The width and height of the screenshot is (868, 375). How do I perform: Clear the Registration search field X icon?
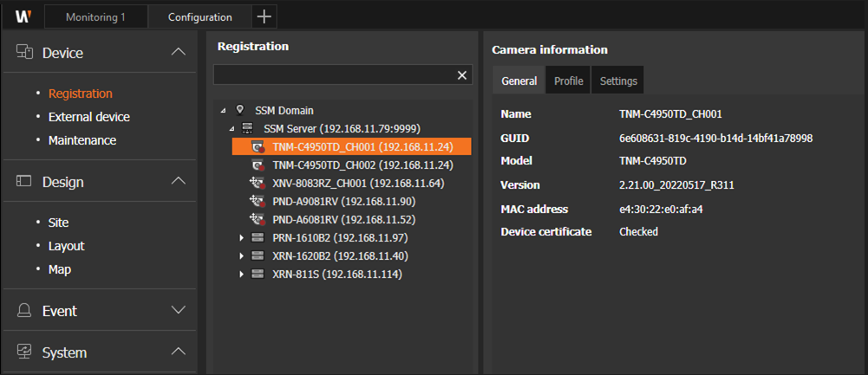462,75
